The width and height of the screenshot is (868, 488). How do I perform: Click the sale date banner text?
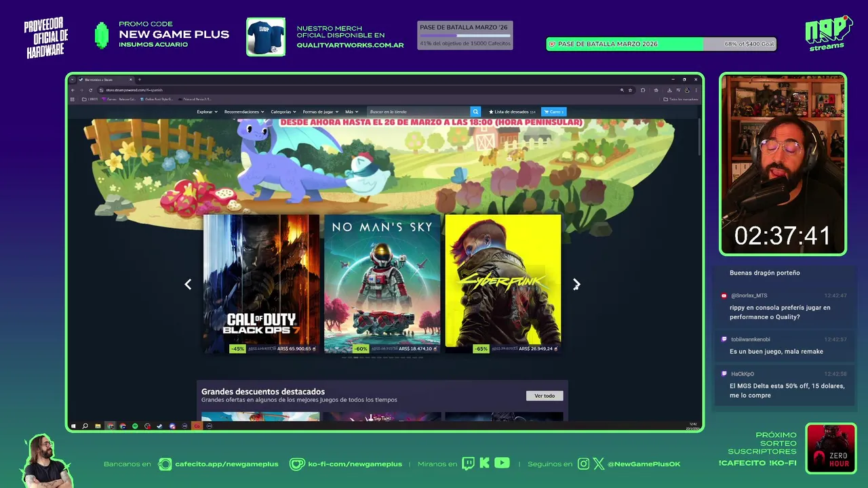(431, 123)
